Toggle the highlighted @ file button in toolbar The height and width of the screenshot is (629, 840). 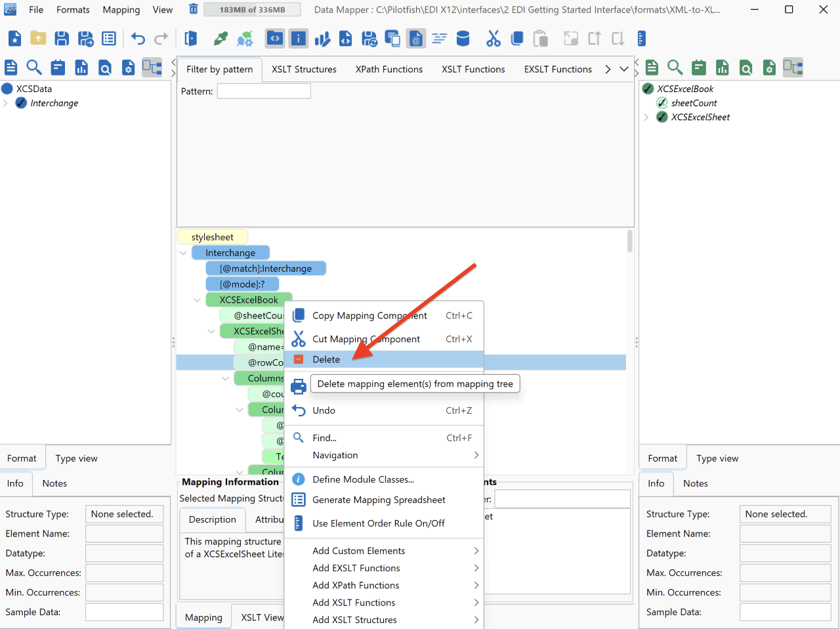point(416,39)
